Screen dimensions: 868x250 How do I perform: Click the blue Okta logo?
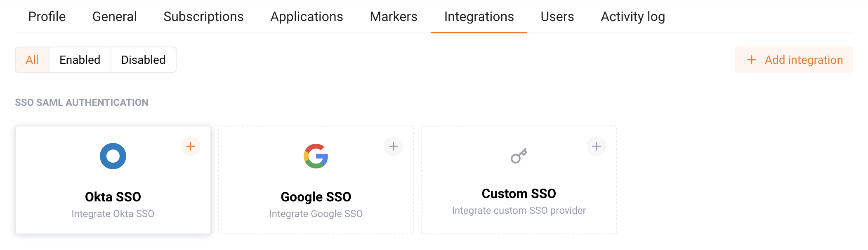point(113,156)
